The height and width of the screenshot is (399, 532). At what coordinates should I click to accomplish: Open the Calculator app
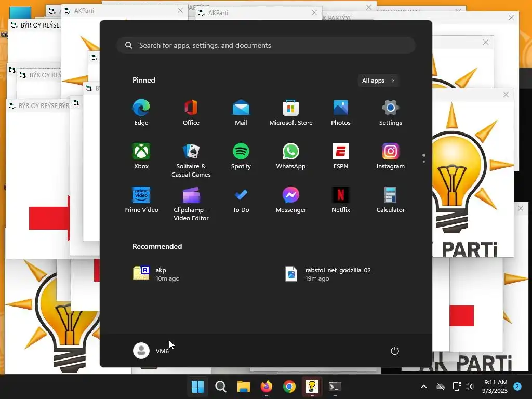(x=391, y=200)
